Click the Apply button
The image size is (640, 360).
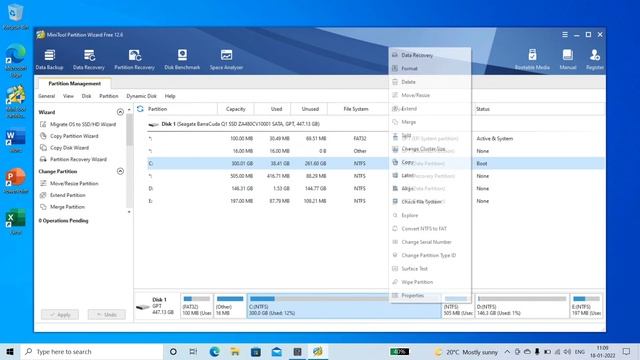60,314
